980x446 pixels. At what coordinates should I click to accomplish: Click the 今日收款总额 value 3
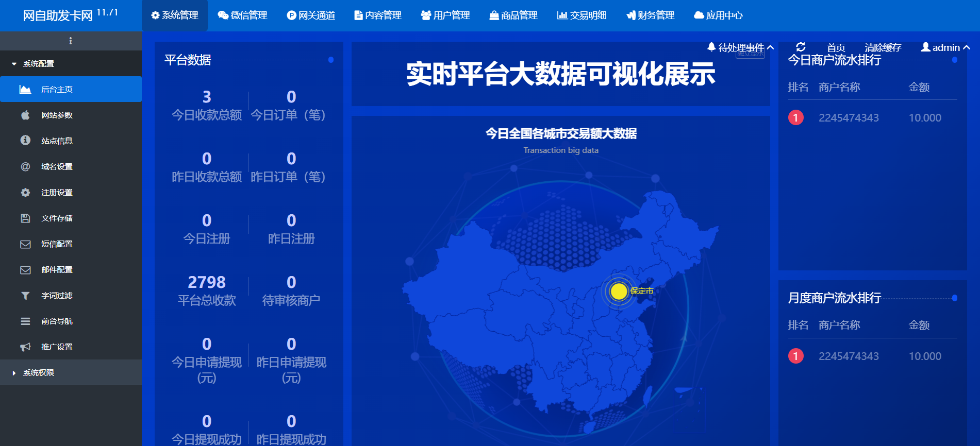coord(207,97)
